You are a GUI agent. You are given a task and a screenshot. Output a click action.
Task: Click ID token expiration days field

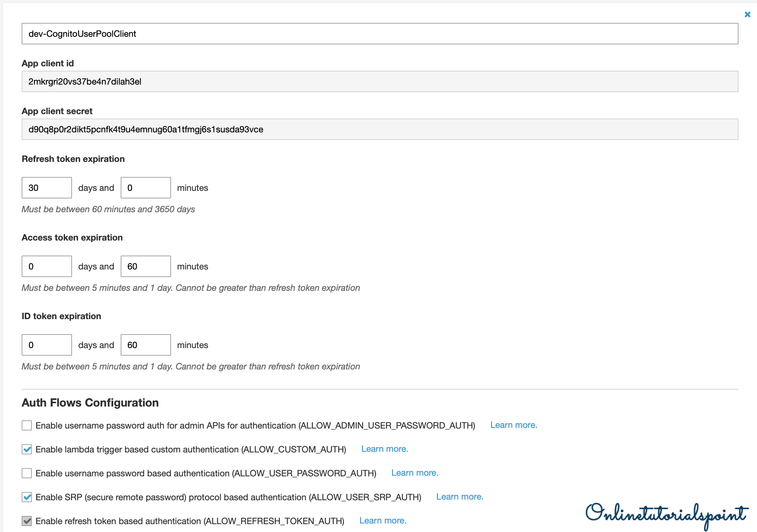[x=47, y=345]
